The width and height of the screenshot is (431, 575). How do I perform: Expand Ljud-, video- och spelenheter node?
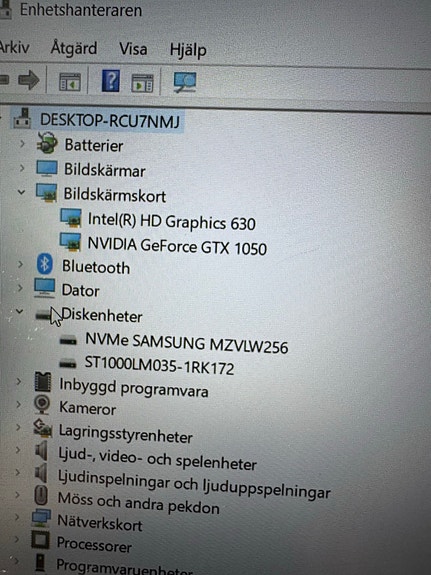pos(18,450)
